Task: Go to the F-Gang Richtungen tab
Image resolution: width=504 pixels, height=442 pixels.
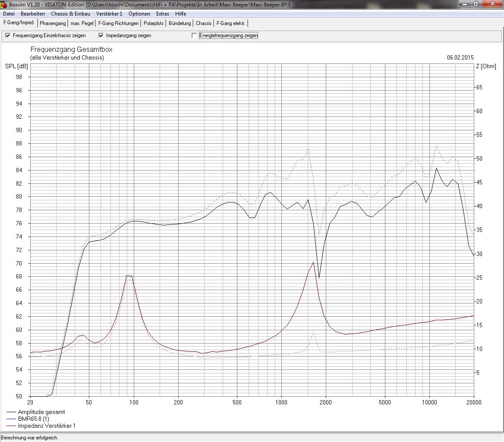Action: click(x=119, y=23)
